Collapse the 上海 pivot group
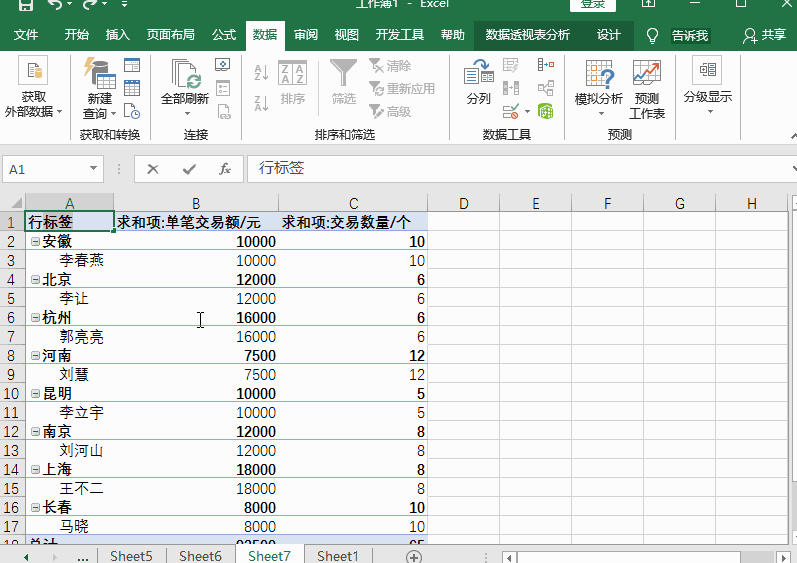This screenshot has width=797, height=563. click(35, 470)
